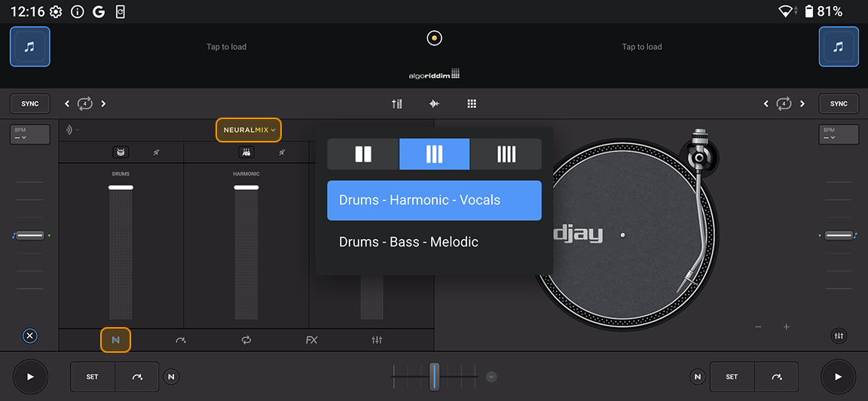868x401 pixels.
Task: Mute the Harmonic stem
Action: point(283,152)
